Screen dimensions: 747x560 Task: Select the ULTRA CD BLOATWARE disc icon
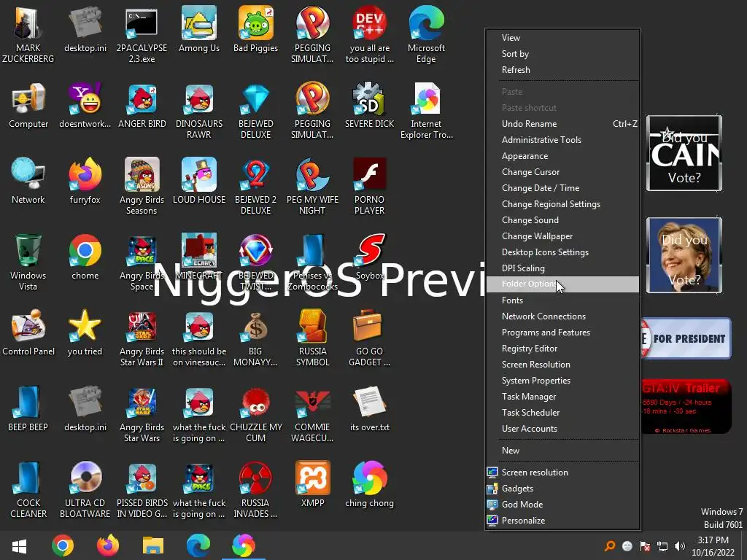coord(85,489)
